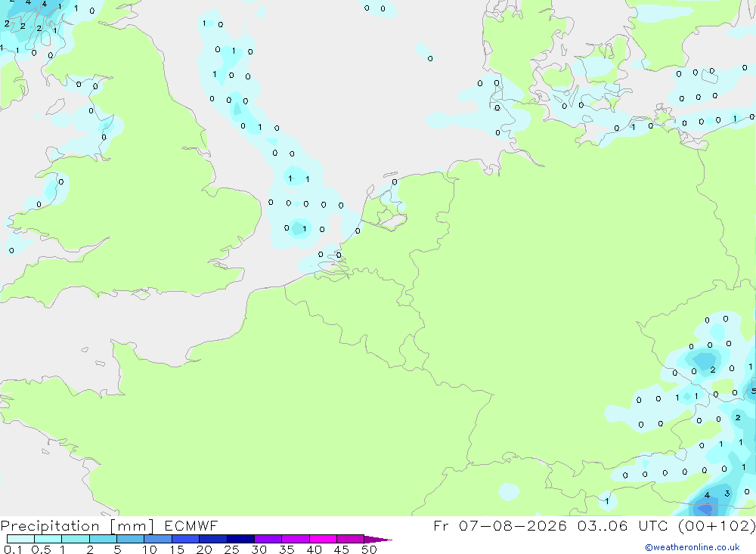Click the 40–45 mm magenta legend swatch
Screen dimensions: 756x554
coord(323,539)
